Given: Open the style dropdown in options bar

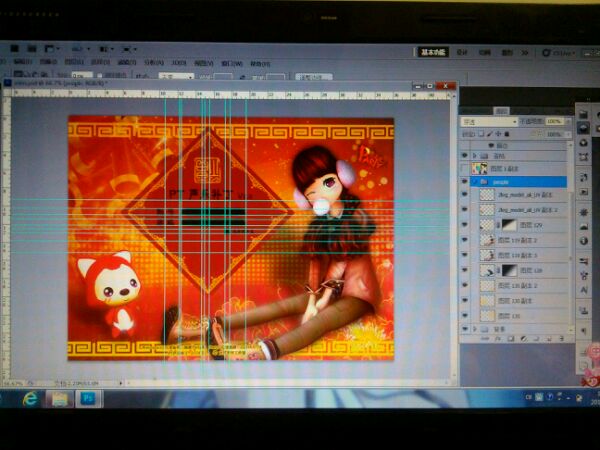Looking at the screenshot, I should [x=176, y=77].
